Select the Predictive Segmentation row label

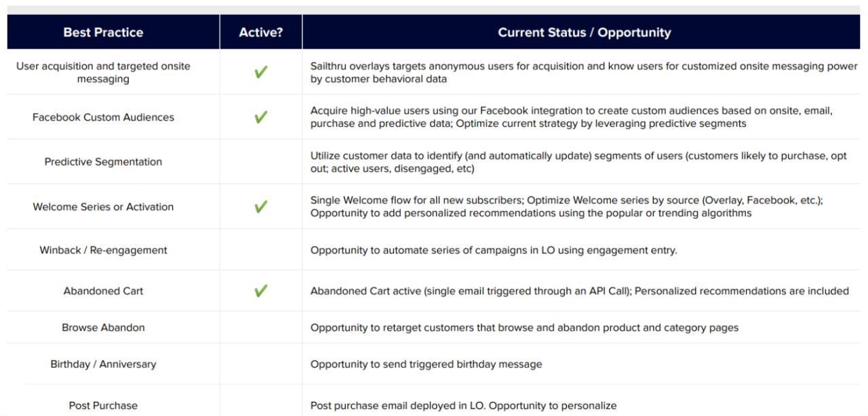103,162
